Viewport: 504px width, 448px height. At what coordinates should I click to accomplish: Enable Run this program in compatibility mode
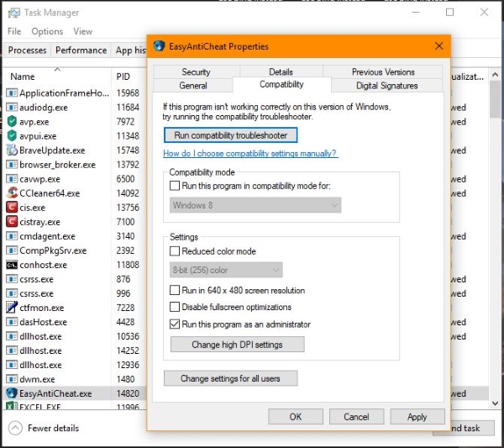coord(175,186)
